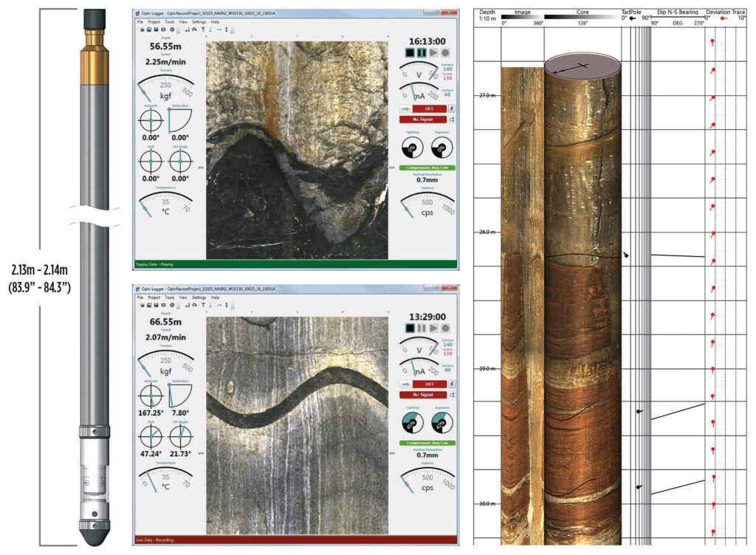Image resolution: width=756 pixels, height=555 pixels.
Task: Click the 3D core cylinder view in the log panel
Action: tap(582, 295)
